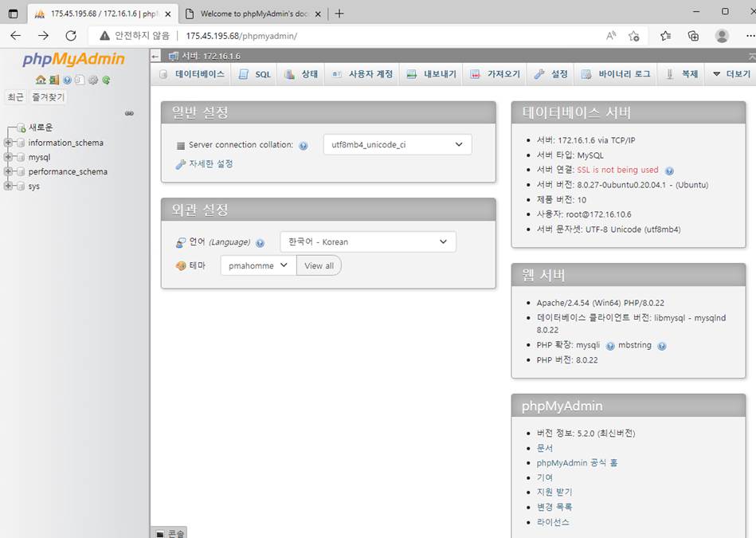The height and width of the screenshot is (538, 756).
Task: Click the phpMyAdmin logo
Action: 74,59
